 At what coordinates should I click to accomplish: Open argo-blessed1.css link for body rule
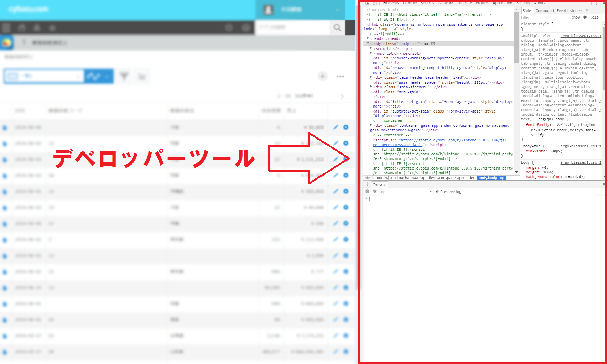581,163
